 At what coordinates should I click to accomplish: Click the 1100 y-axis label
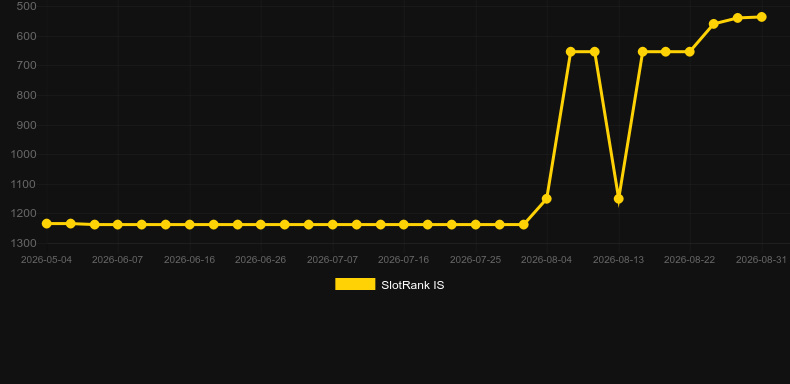tap(24, 184)
